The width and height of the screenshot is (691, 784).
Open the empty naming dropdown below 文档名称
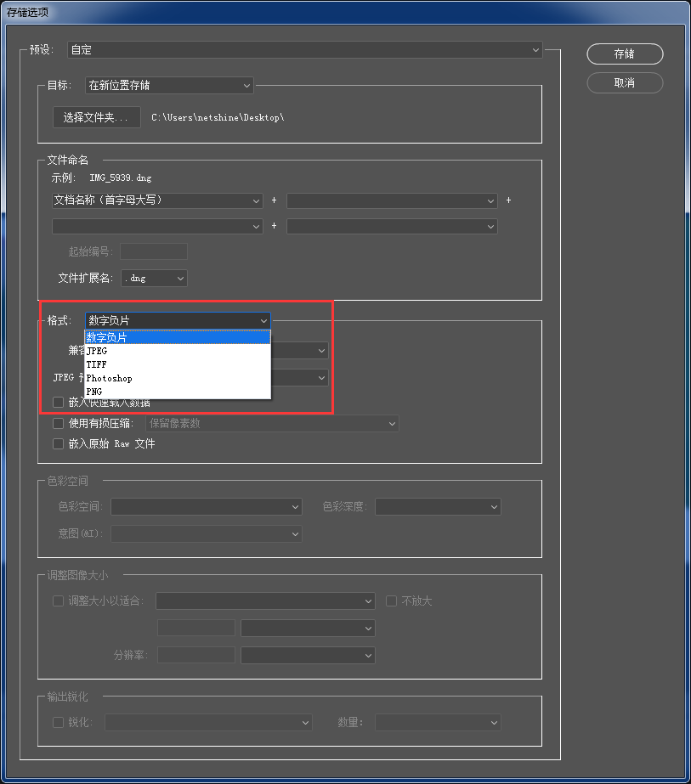[157, 227]
